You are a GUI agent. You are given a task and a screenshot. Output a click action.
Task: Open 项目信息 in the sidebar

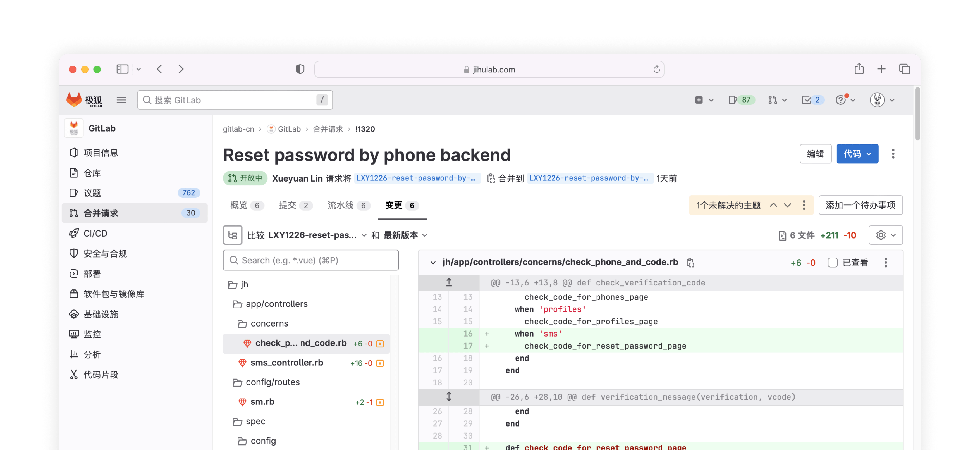pos(134,153)
